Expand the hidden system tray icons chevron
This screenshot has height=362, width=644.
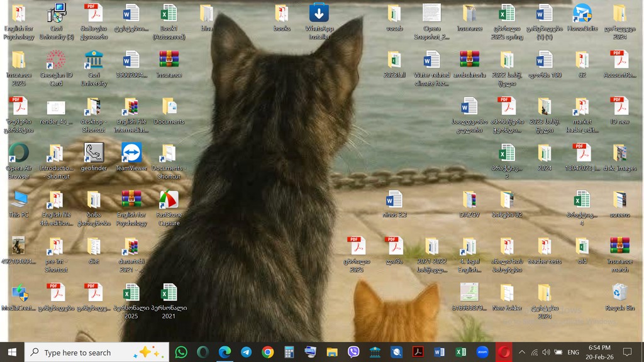coord(521,352)
